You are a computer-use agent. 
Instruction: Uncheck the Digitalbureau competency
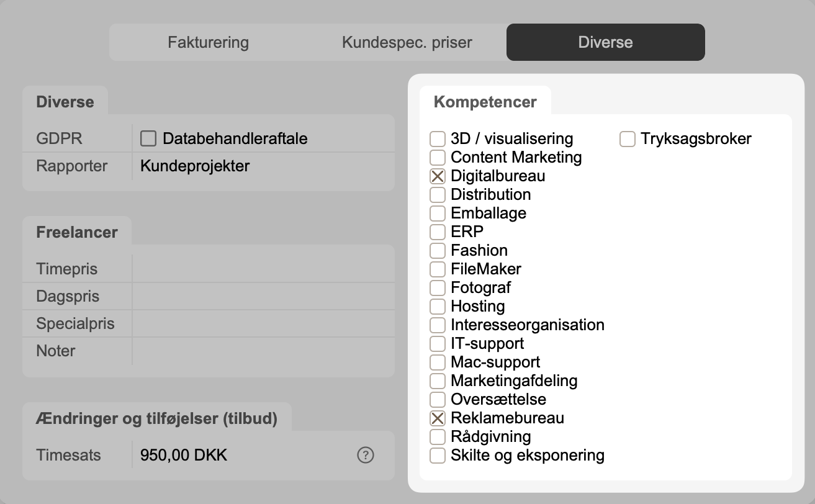438,176
